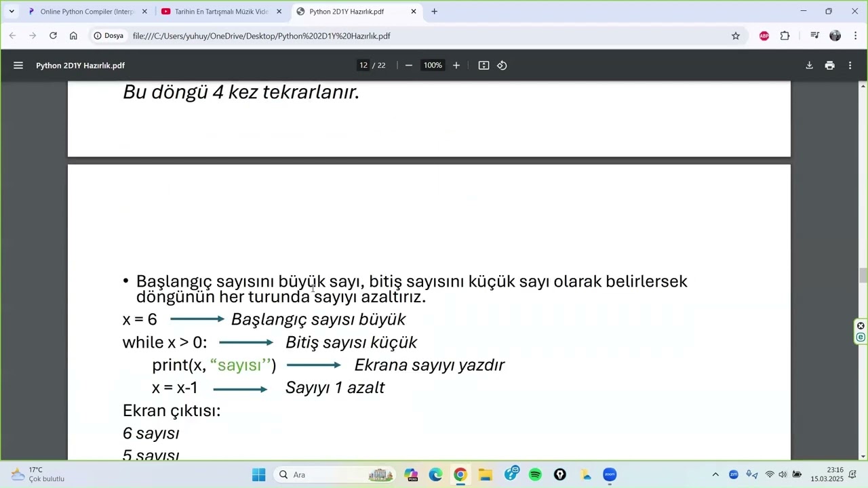Click the PDF title 'Python 2D1Y Hazırlık.pdf'
This screenshot has height=488, width=868.
tap(81, 66)
